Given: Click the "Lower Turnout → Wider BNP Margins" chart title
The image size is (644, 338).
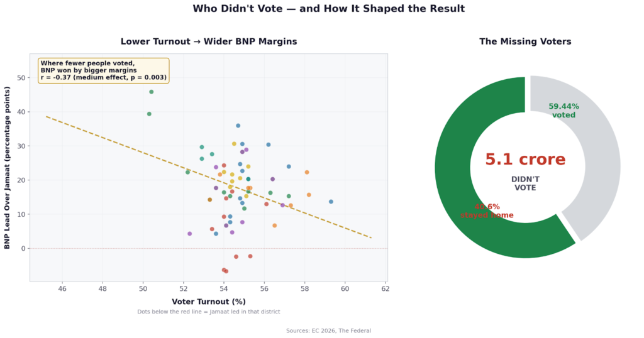Looking at the screenshot, I should 209,41.
